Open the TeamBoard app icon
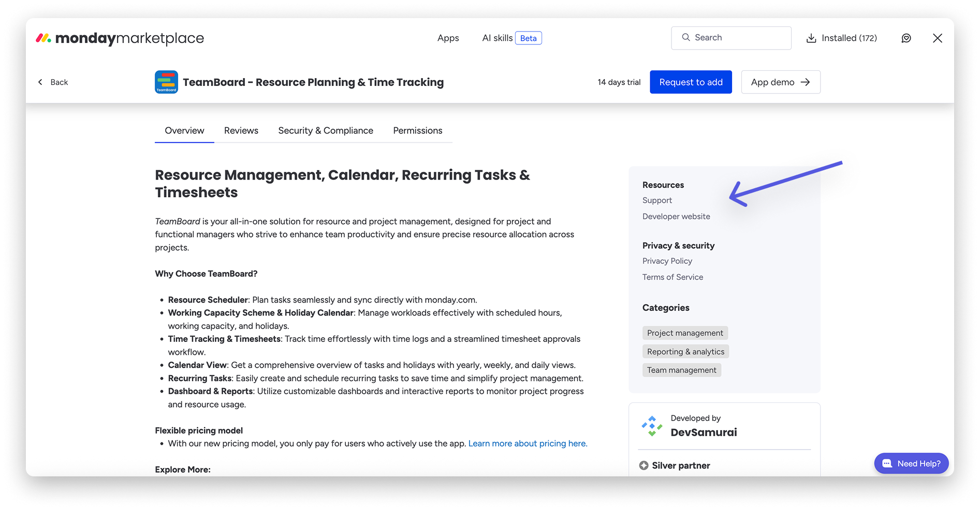The image size is (980, 510). point(166,82)
